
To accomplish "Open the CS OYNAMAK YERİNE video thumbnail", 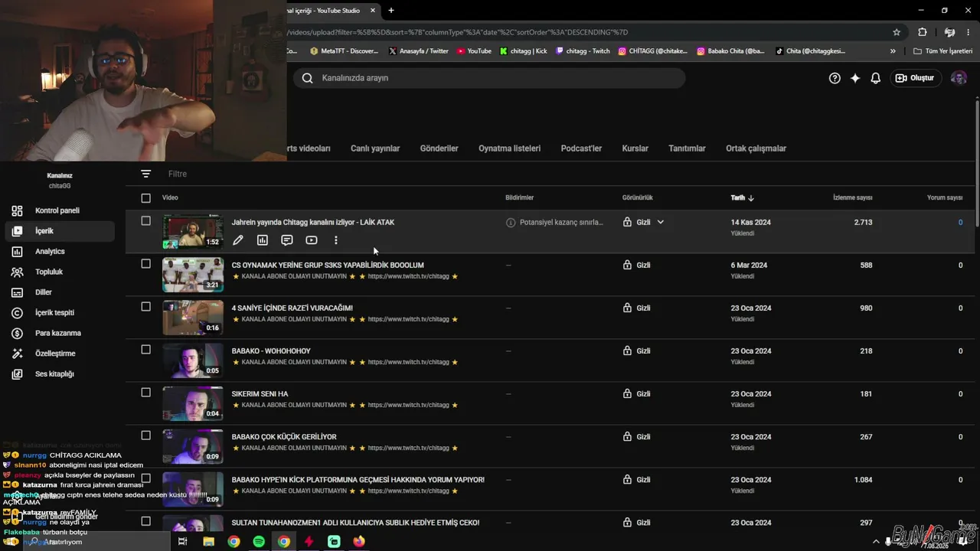I will click(x=193, y=274).
